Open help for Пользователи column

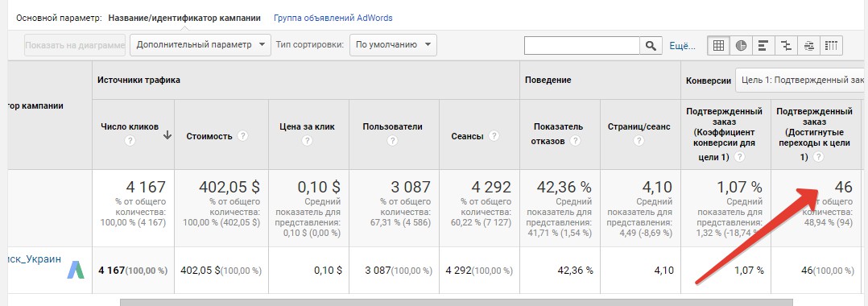[392, 141]
